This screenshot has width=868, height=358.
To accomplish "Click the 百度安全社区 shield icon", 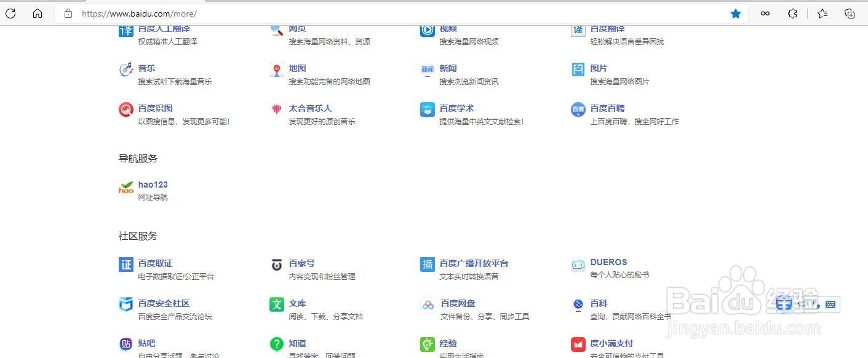I will (126, 304).
